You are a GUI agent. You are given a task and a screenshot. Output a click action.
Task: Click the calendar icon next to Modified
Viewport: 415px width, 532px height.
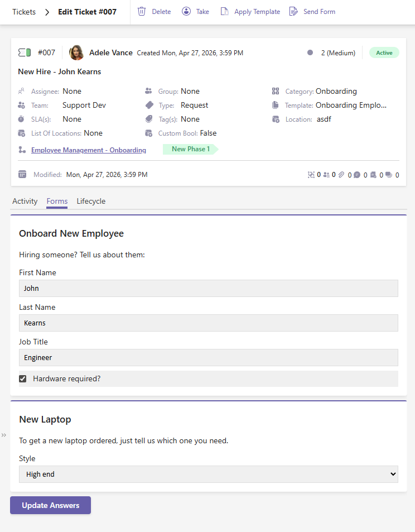[22, 174]
